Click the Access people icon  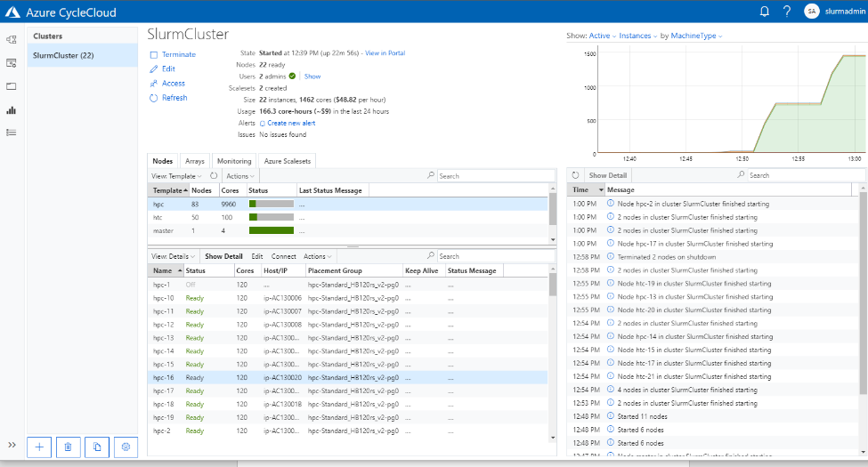point(154,84)
